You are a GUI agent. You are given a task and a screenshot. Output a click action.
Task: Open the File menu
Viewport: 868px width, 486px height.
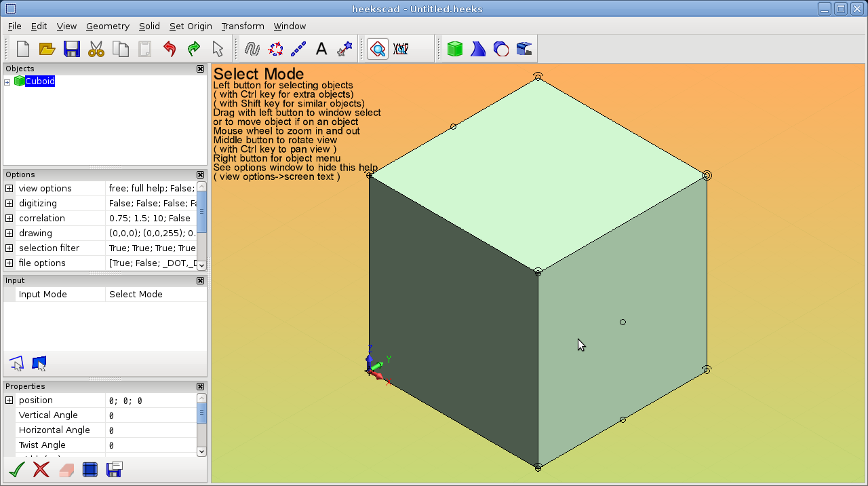pos(14,26)
